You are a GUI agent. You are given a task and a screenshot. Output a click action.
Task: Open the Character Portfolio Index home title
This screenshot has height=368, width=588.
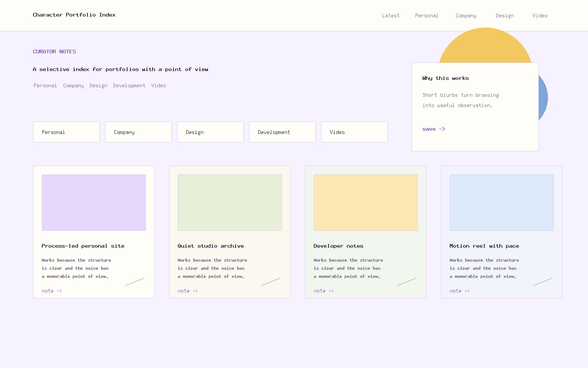(74, 15)
